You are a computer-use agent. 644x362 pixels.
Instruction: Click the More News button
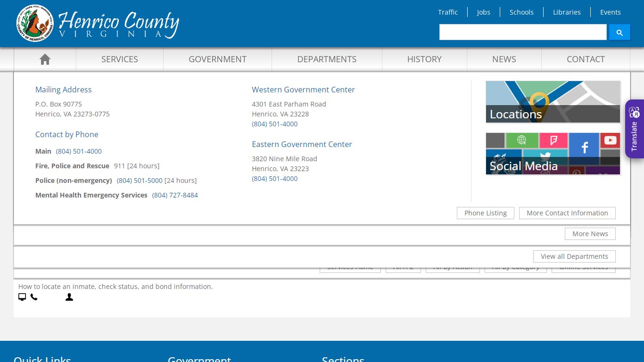click(x=590, y=234)
